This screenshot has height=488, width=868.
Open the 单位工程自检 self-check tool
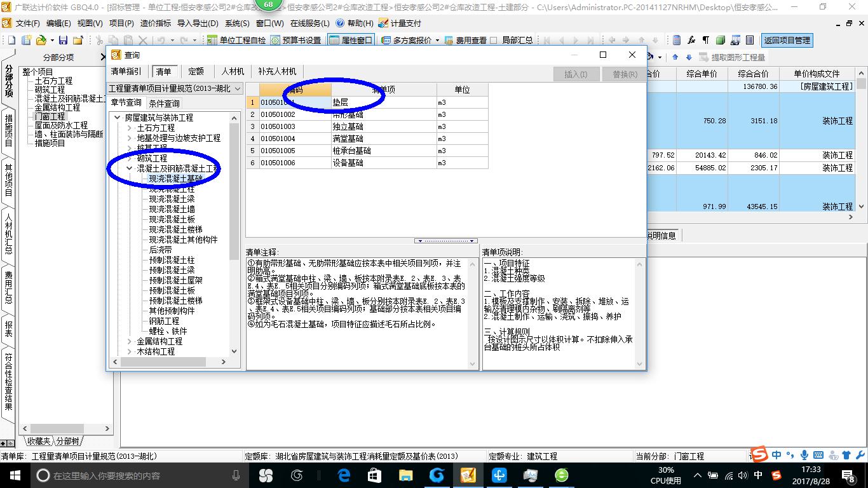click(x=236, y=40)
